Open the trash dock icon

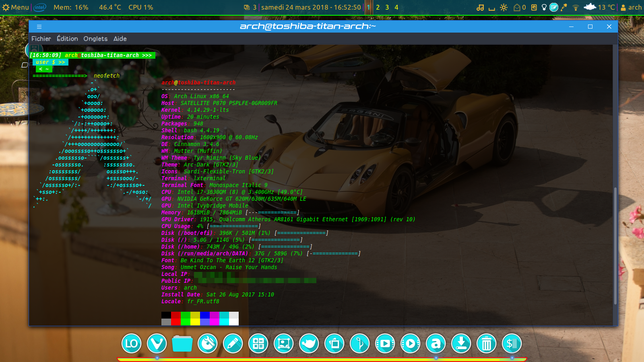point(487,343)
